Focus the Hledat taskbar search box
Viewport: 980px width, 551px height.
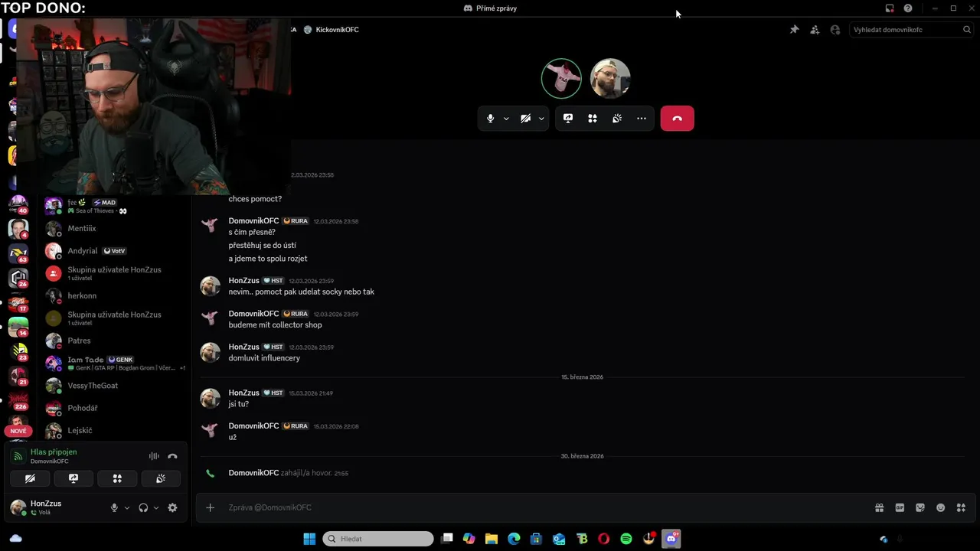(378, 539)
